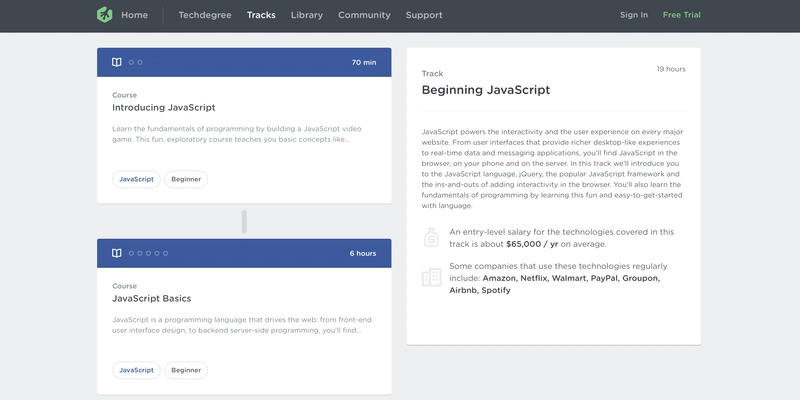Click the $65,000 / yr salary text

[532, 244]
